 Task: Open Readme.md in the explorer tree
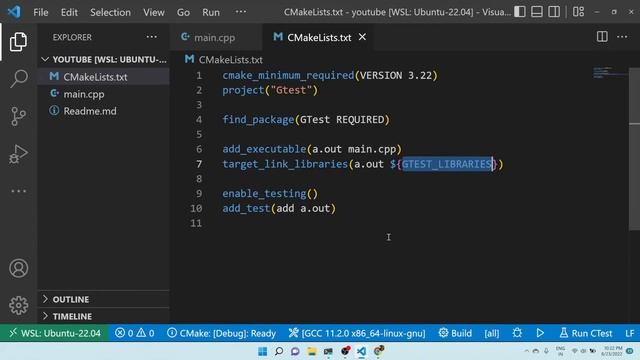104,111
